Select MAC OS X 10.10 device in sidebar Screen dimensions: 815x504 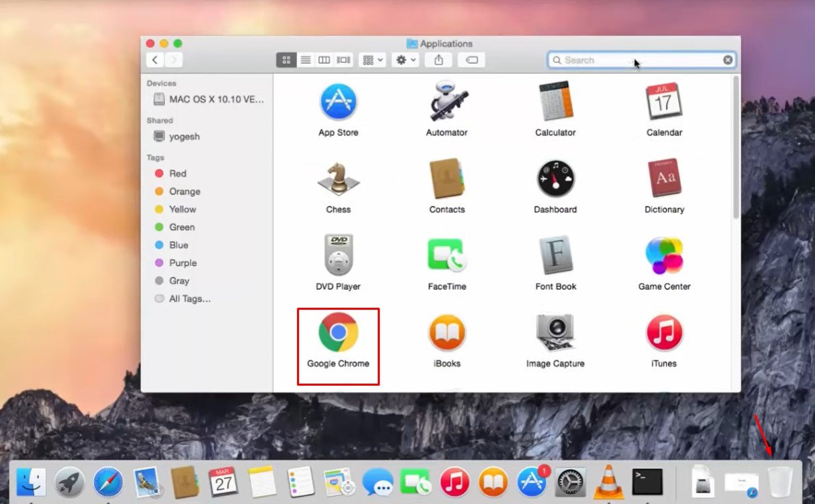216,99
